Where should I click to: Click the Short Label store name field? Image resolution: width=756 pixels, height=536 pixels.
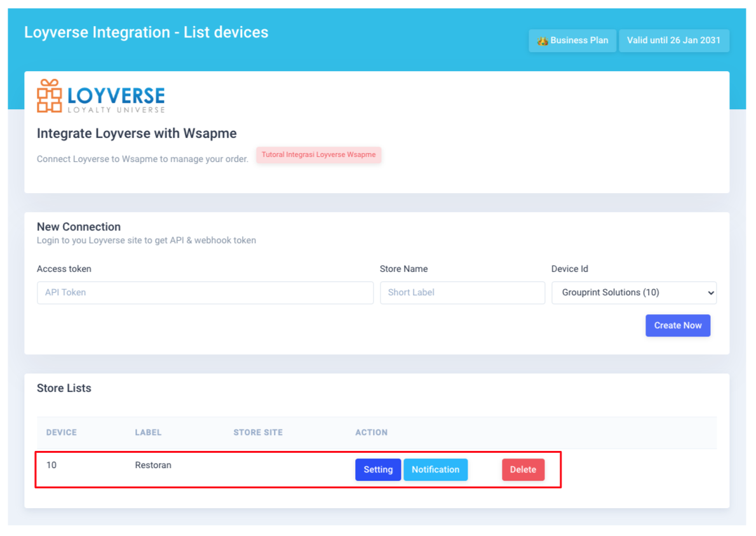(462, 293)
